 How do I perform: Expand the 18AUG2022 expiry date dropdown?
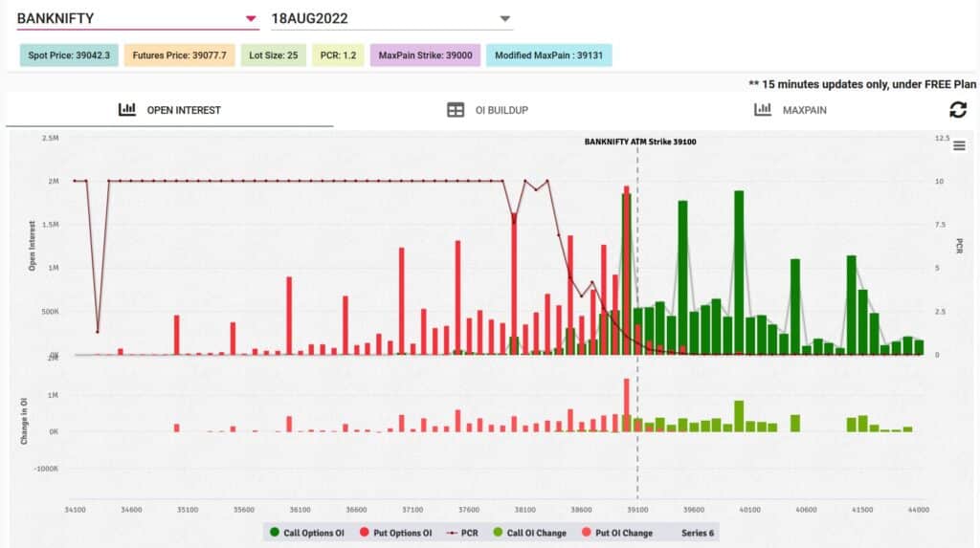[505, 19]
